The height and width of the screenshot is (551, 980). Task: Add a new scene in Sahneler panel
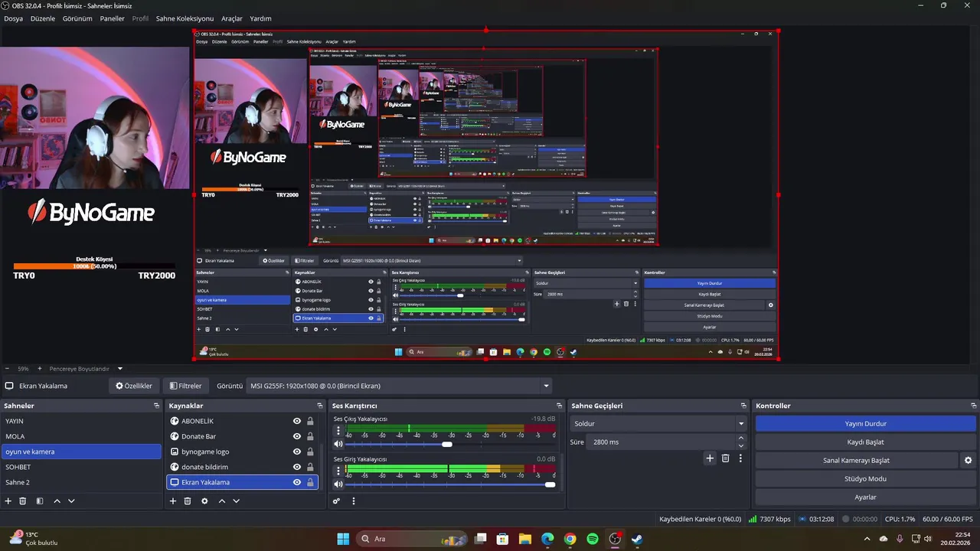pos(8,501)
